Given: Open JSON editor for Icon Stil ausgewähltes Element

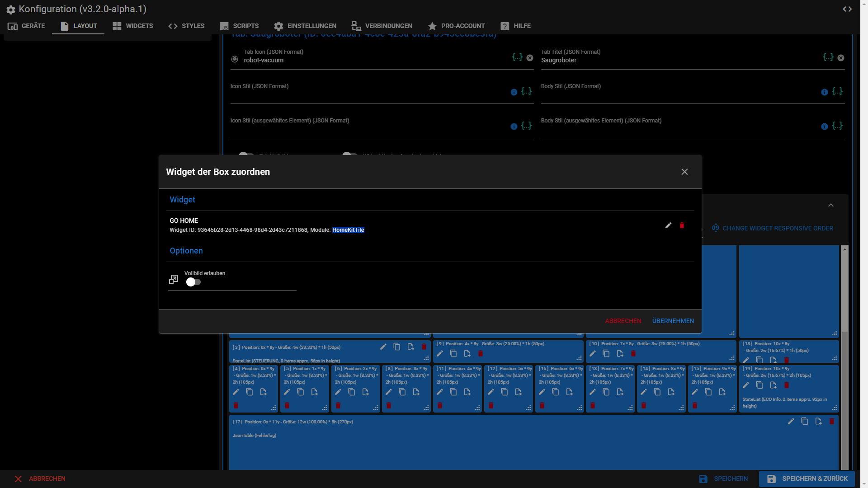Looking at the screenshot, I should [526, 126].
